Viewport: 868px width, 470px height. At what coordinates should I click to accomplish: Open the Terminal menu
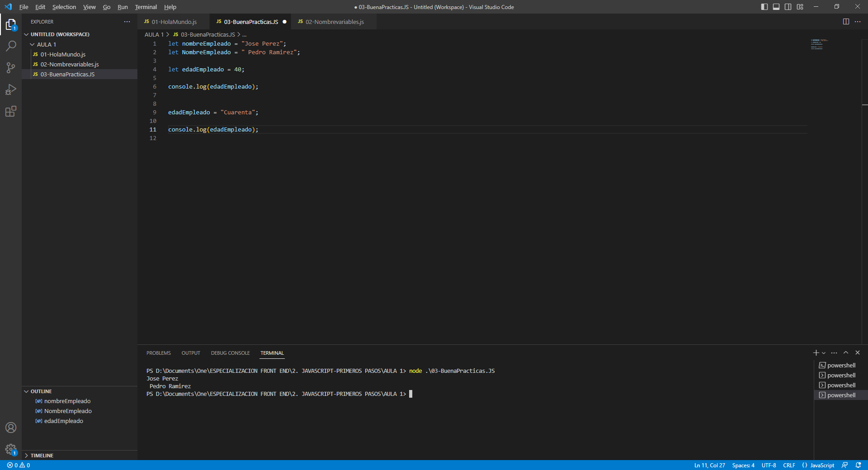(146, 7)
